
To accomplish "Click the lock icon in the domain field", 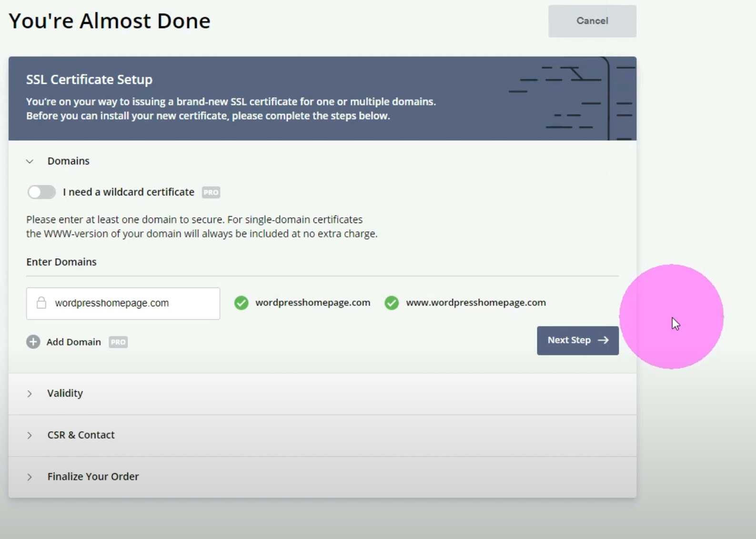I will click(x=41, y=303).
